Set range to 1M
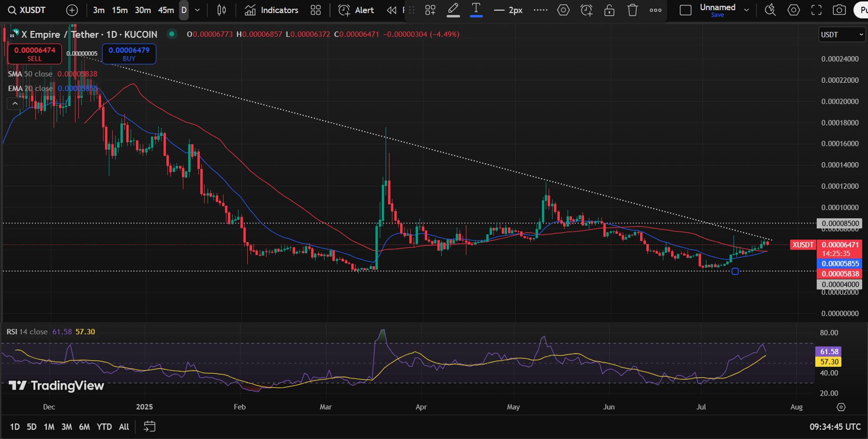This screenshot has height=439, width=868. 49,427
